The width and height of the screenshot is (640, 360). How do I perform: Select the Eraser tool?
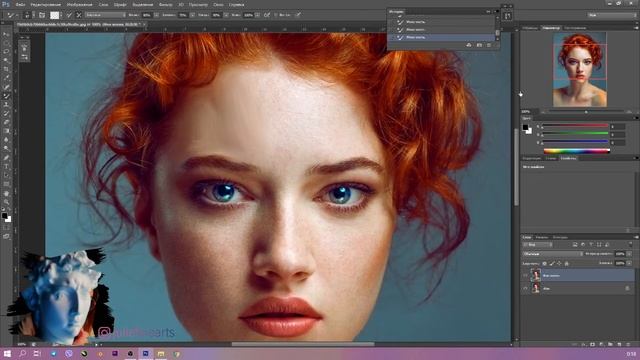[x=6, y=122]
